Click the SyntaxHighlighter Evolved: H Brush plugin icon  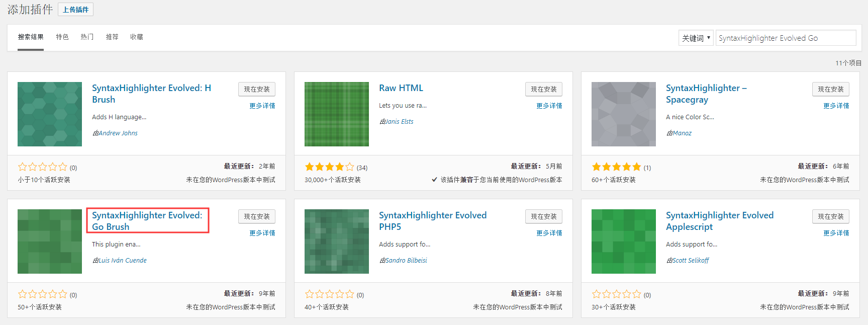[50, 114]
